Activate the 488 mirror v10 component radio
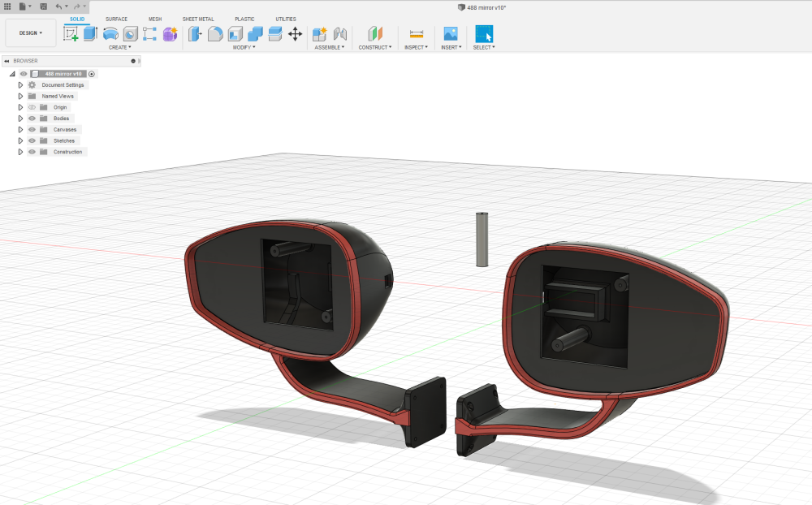Screen dimensions: 812x505 [x=92, y=74]
